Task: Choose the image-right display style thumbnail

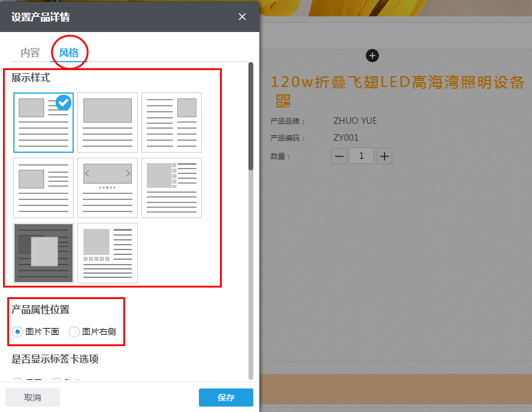Action: [x=172, y=123]
